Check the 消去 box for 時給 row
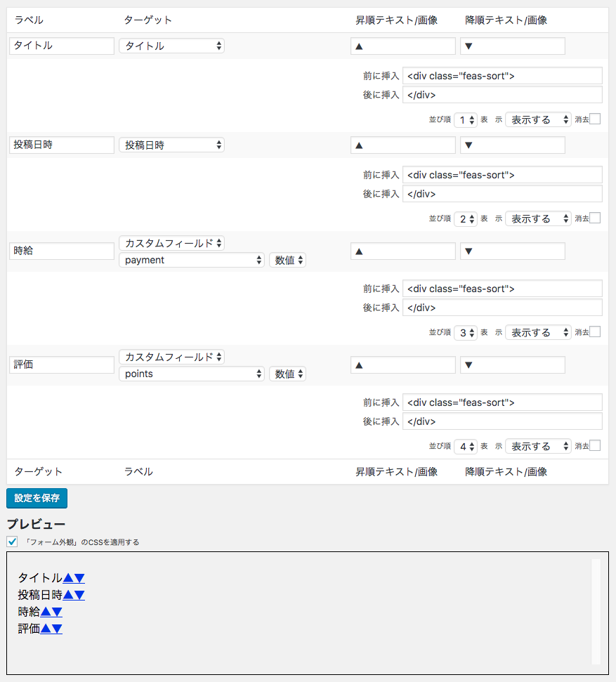 pyautogui.click(x=595, y=332)
